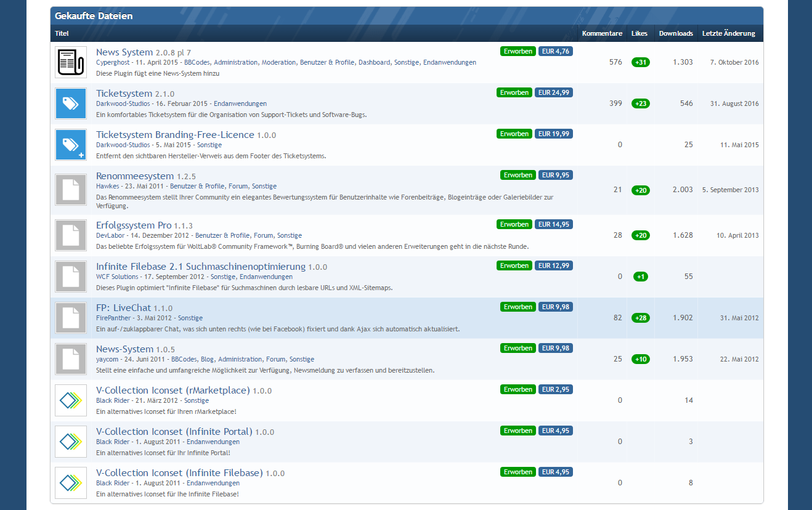Open the Infinite Filebase 2.1 Suchmaschinenoptimierung entry
Viewport: 812px width, 510px height.
[200, 267]
